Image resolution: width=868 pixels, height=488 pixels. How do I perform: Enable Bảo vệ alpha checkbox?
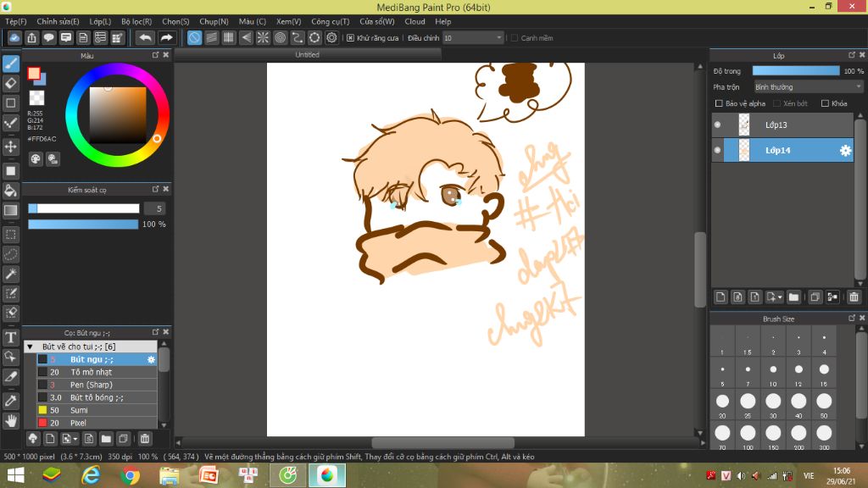[x=719, y=103]
